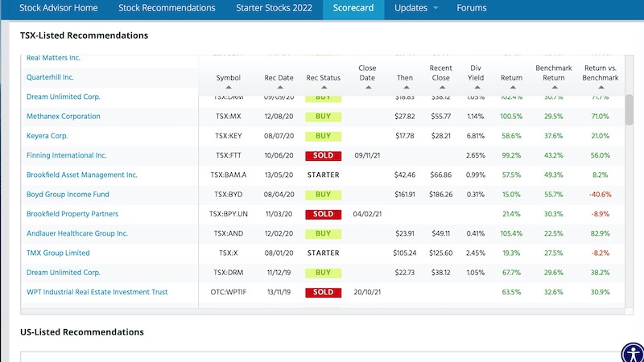
Task: Click the 49.3% benchmark return value
Action: pos(553,175)
